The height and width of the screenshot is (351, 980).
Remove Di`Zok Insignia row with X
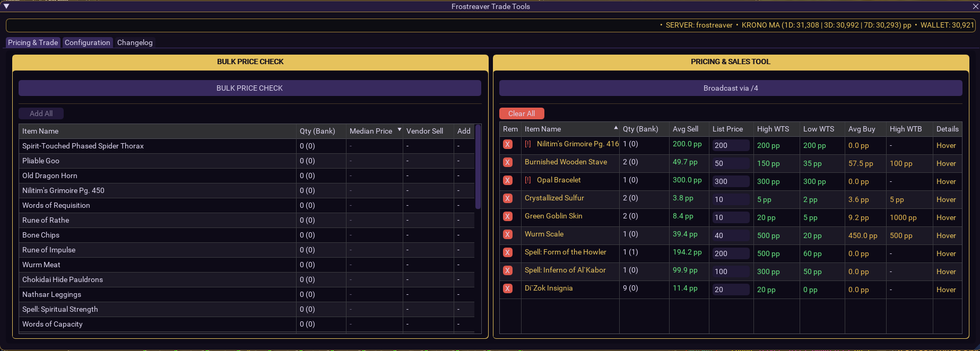pos(508,288)
